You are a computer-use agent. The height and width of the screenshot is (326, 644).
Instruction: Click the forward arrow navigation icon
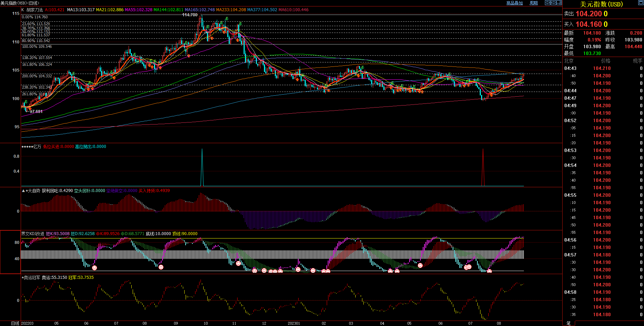pos(553,3)
